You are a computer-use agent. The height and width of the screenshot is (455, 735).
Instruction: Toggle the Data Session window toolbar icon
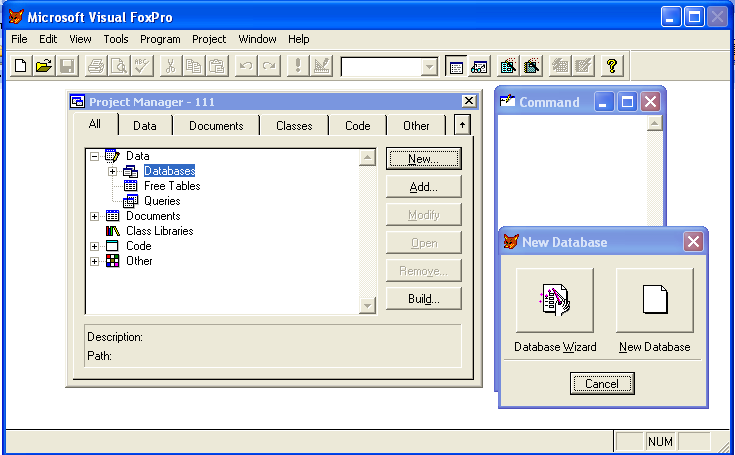[x=479, y=66]
